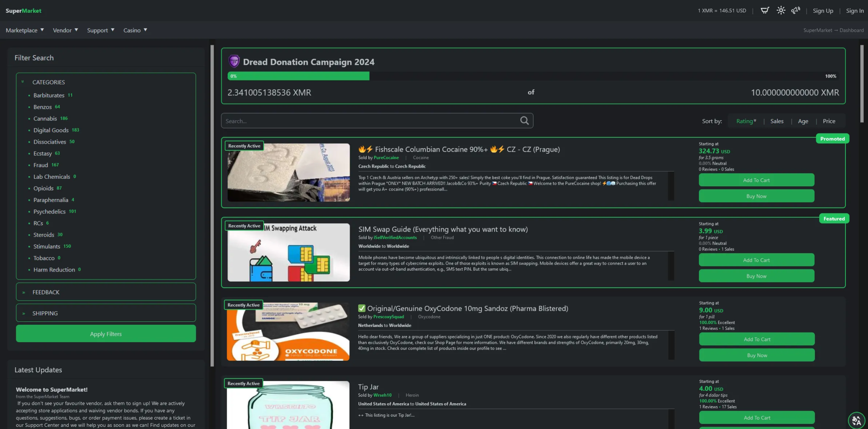Open the shopping cart icon
This screenshot has height=429, width=868.
coord(765,11)
